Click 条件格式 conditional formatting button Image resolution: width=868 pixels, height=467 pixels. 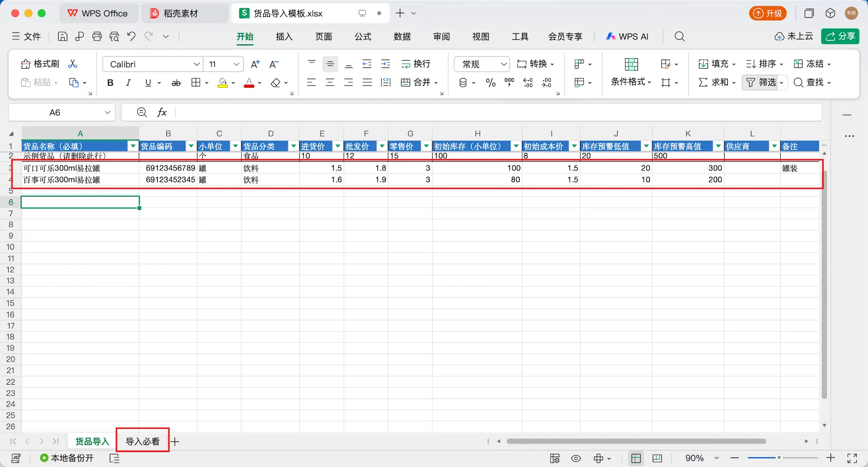point(631,72)
